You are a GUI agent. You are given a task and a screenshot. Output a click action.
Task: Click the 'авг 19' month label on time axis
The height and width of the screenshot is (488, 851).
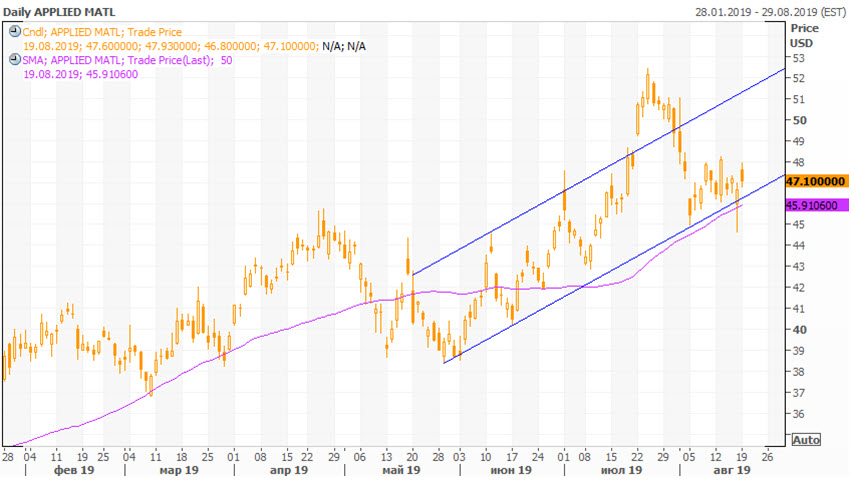pos(729,470)
